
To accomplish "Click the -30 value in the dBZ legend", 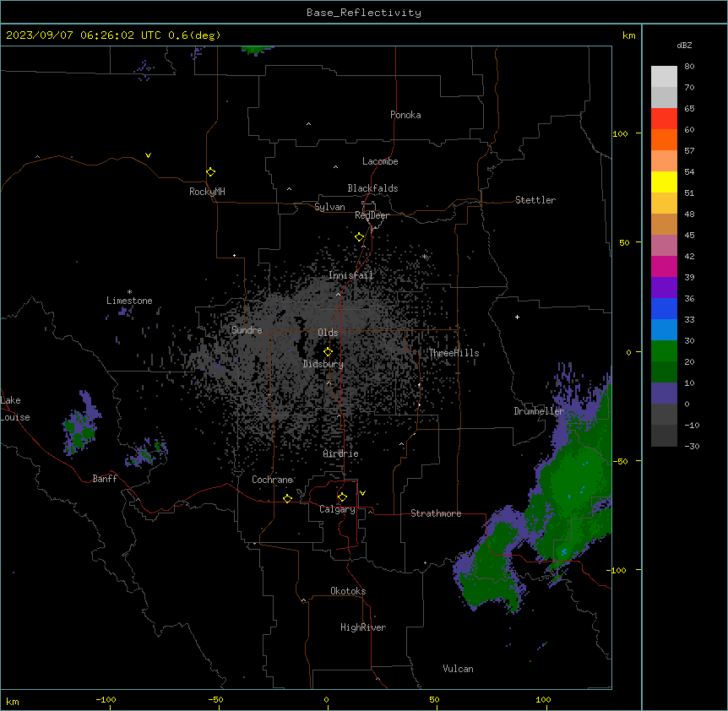I will click(x=692, y=446).
